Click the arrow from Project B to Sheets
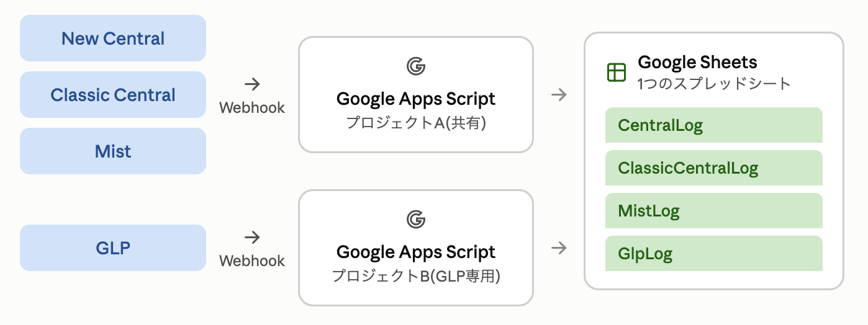Screen dimensions: 868x325 pyautogui.click(x=559, y=248)
